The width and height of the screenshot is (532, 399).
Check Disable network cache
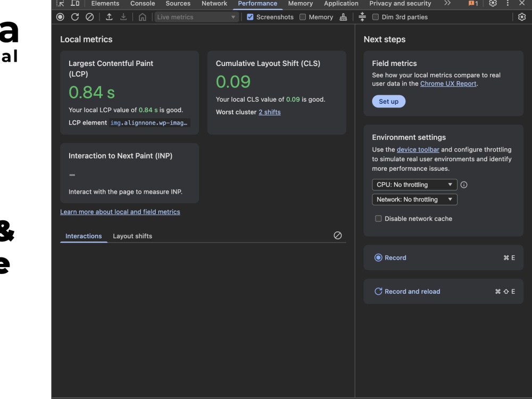(378, 219)
